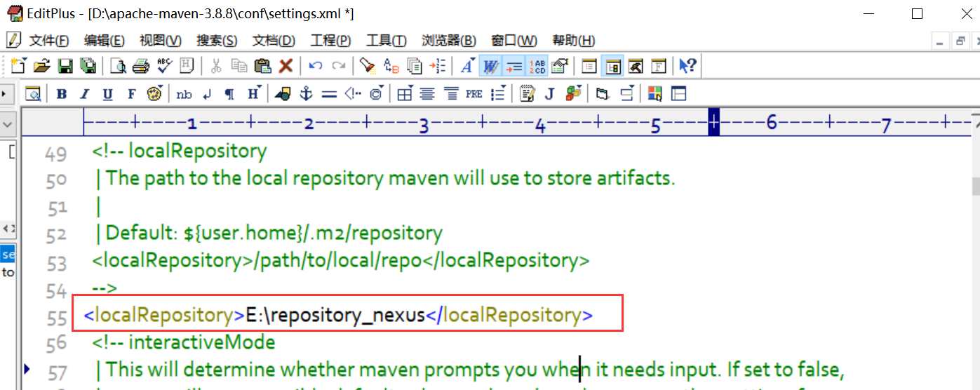This screenshot has width=980, height=390.
Task: Save all files with the double-floppy icon
Action: click(88, 66)
